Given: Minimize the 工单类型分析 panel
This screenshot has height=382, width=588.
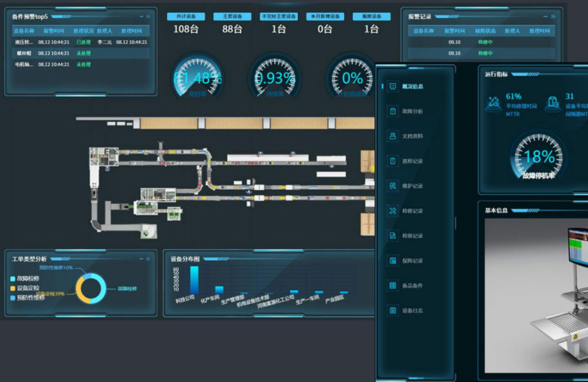Looking at the screenshot, I should point(141,259).
